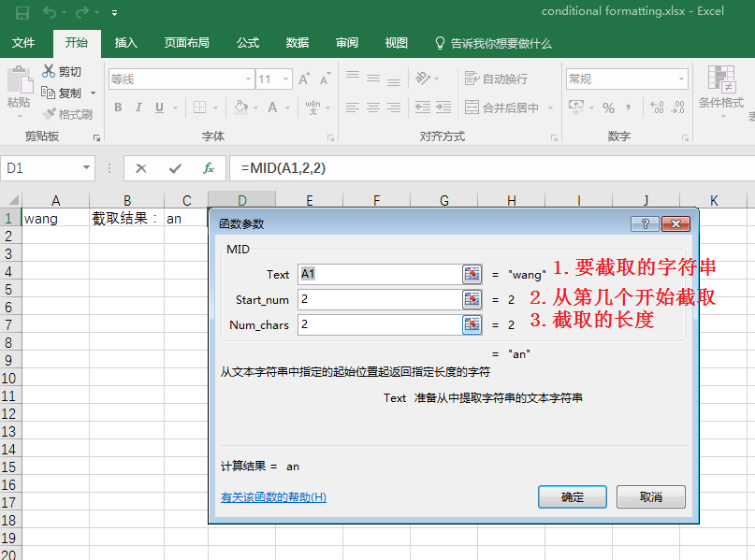755x560 pixels.
Task: Click the 取消 (Cancel) button
Action: 651,496
